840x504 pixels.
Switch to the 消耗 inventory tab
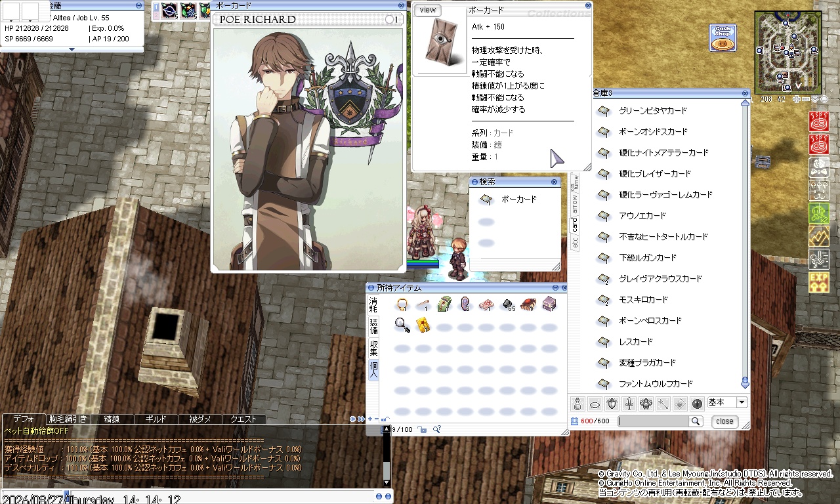373,304
